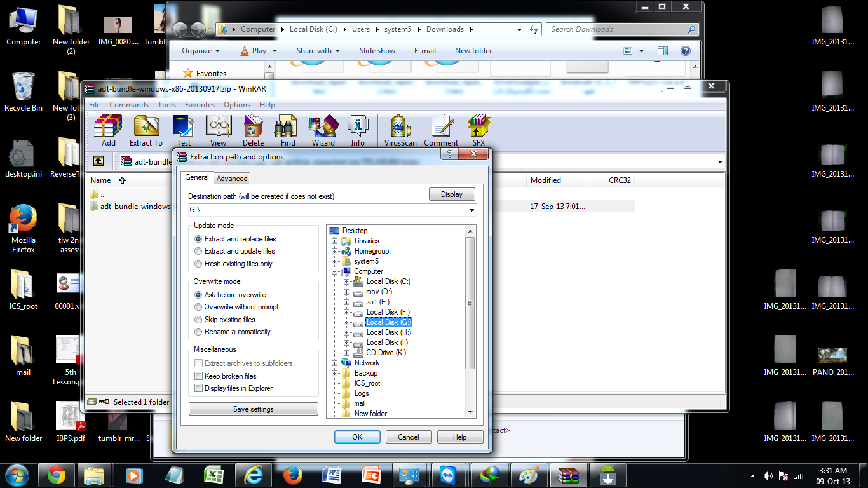Select Ask before overwrite option
The width and height of the screenshot is (868, 488).
tap(230, 295)
